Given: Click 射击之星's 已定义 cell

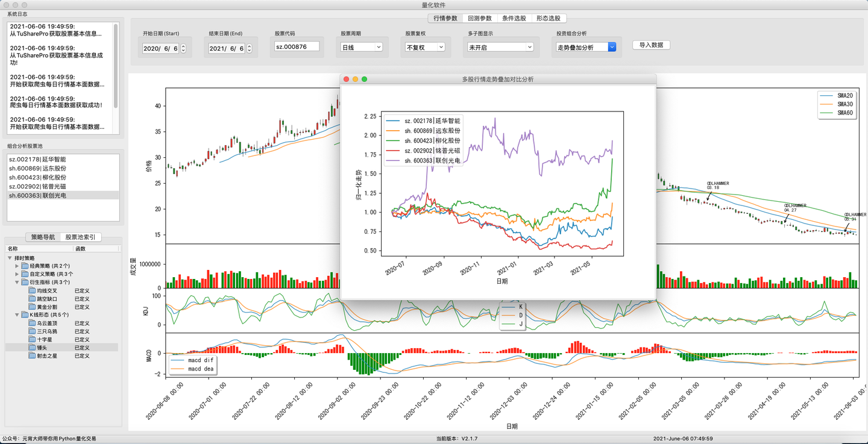Looking at the screenshot, I should pyautogui.click(x=82, y=355).
